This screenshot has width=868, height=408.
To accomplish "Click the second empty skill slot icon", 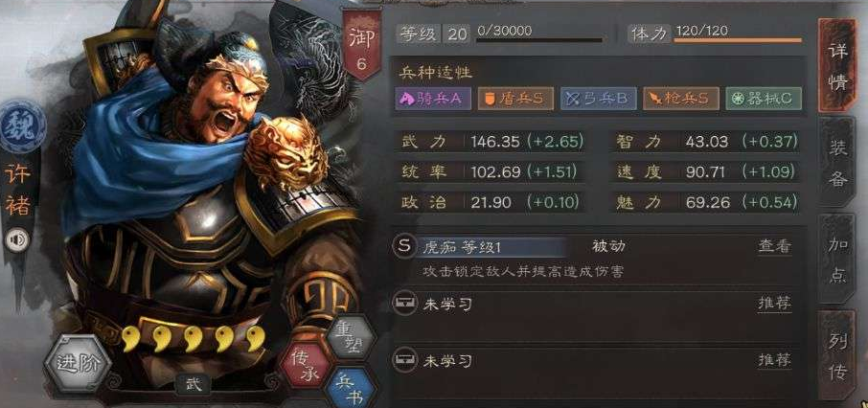I will (404, 360).
